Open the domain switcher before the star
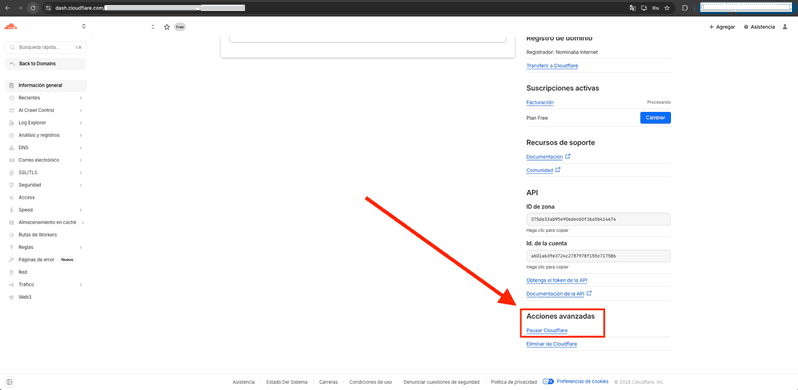The image size is (798, 390). tap(153, 27)
